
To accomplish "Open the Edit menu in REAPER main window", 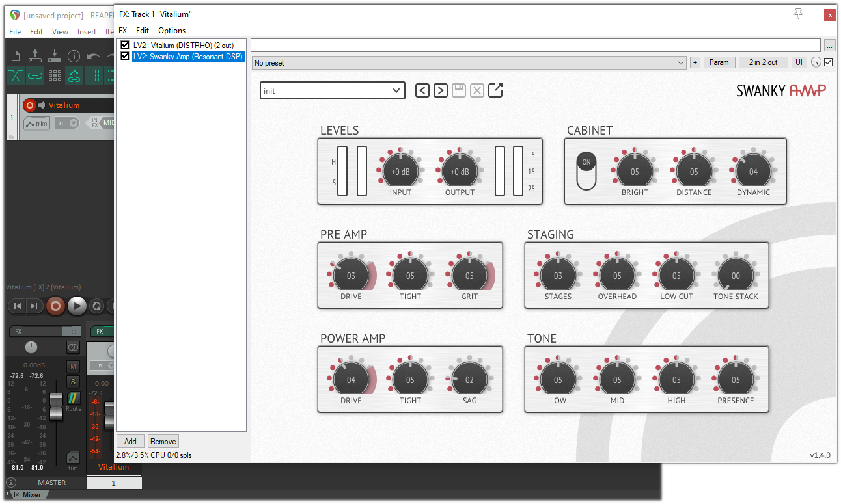I will [36, 31].
